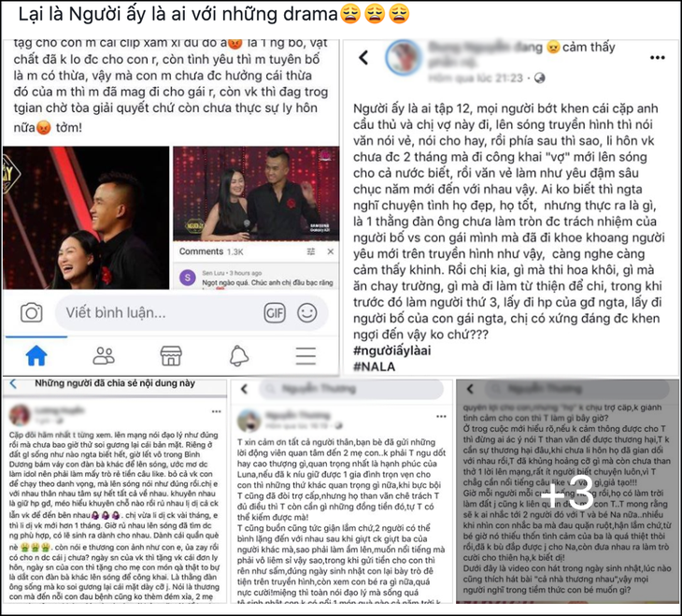Open the emoji smiley picker

tap(307, 312)
